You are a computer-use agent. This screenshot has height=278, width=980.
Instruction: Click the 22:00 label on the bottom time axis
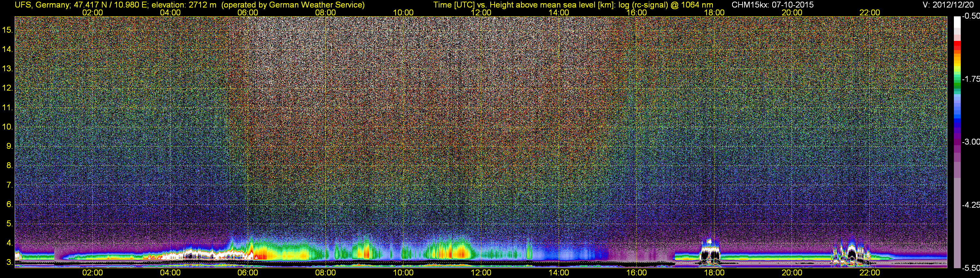click(x=870, y=273)
